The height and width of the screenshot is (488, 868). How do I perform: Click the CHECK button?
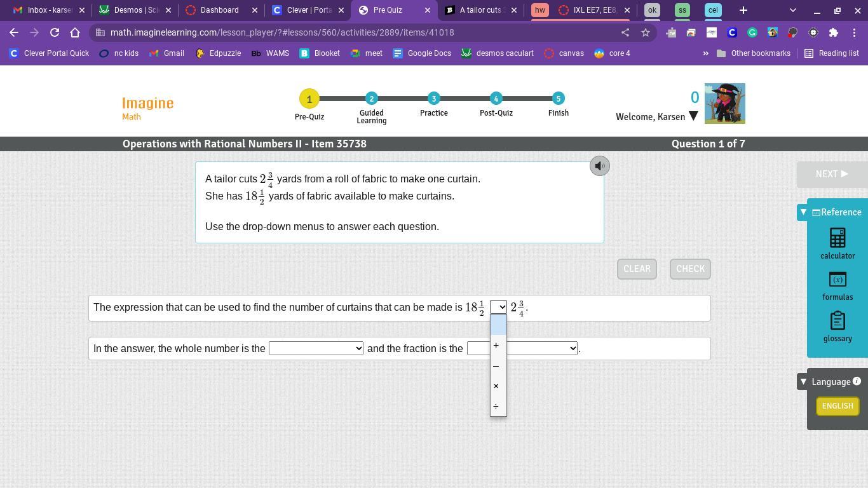pos(690,269)
